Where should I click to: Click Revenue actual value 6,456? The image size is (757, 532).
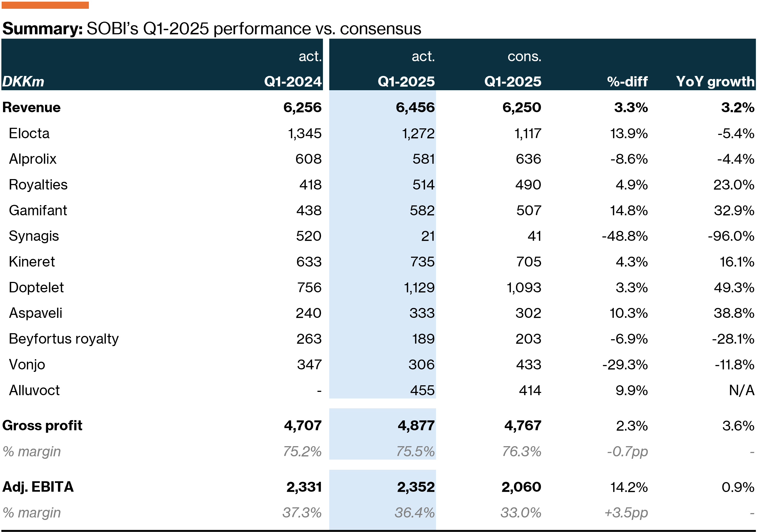[415, 107]
